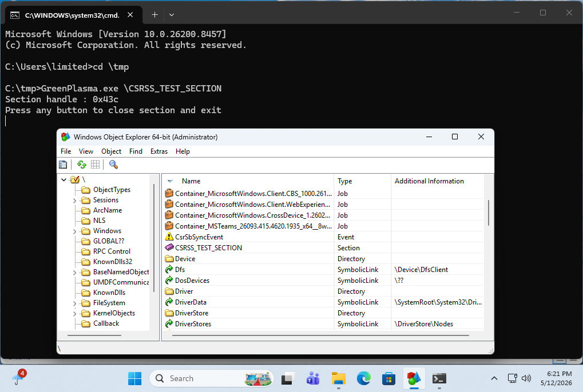Sort by the Type column header
Screen dimensions: 583x392
pyautogui.click(x=363, y=181)
